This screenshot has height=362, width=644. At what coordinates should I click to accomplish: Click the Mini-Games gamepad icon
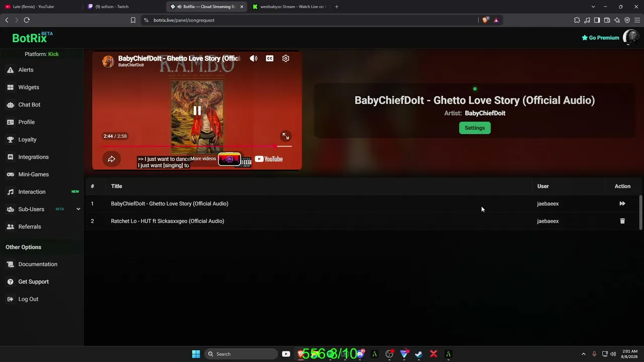click(10, 174)
